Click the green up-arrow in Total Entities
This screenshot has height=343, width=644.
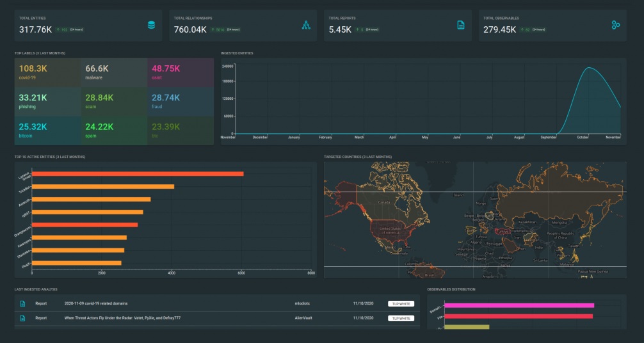click(x=58, y=29)
